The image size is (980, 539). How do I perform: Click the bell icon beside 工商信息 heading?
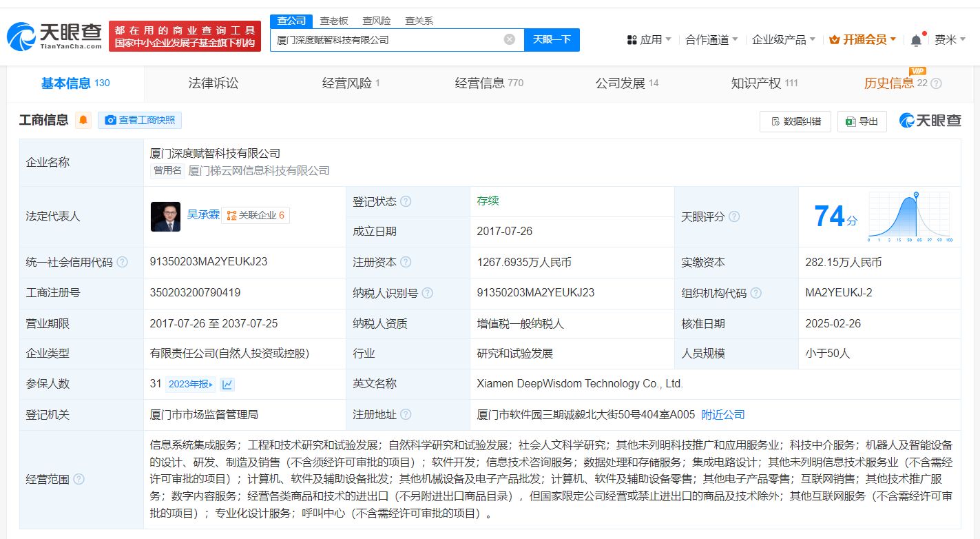coord(83,120)
